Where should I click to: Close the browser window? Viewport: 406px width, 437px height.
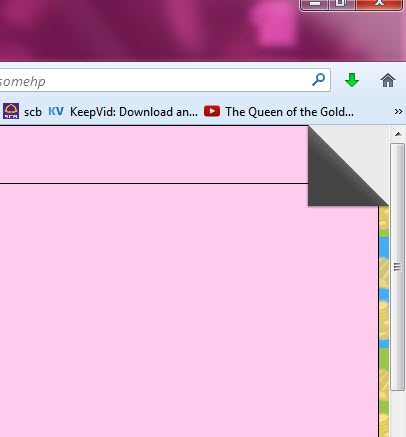pos(379,4)
